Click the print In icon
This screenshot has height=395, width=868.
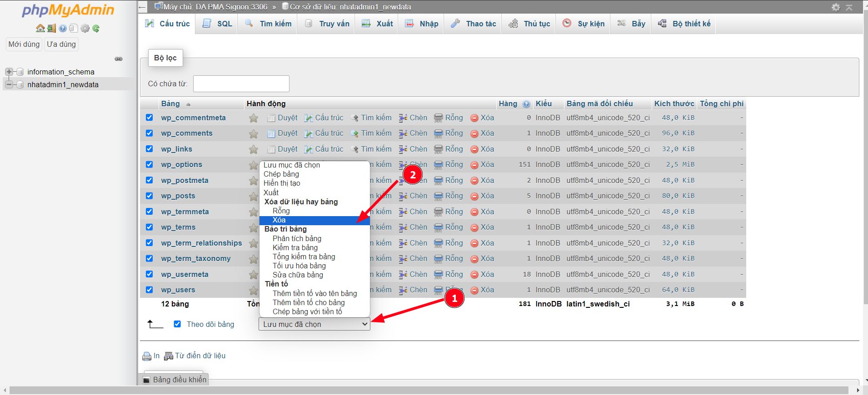pos(147,356)
